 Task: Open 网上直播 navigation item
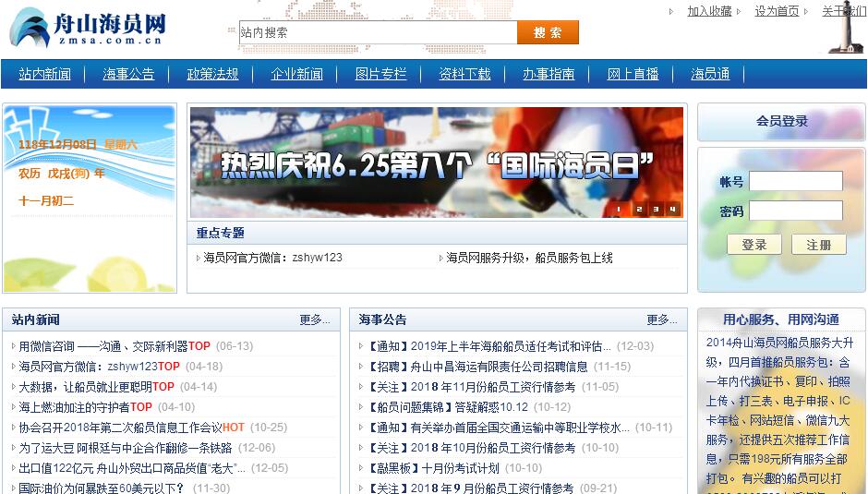coord(633,74)
